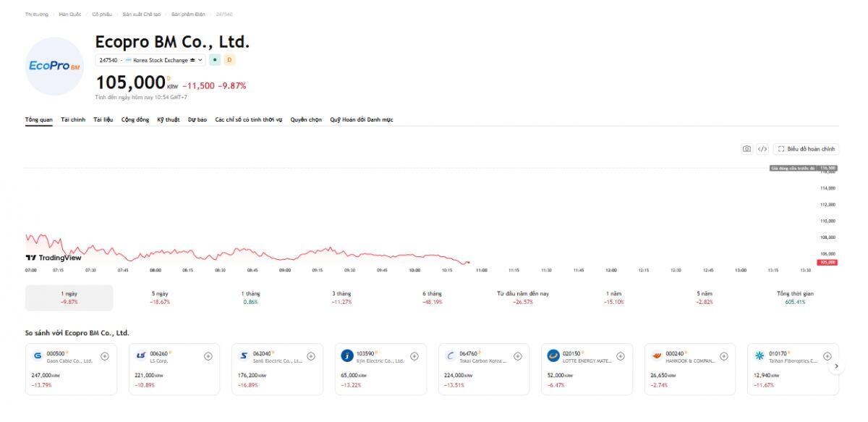Screen dimensions: 868x422
Task: Switch to the Dự báo tab
Action: tap(197, 119)
